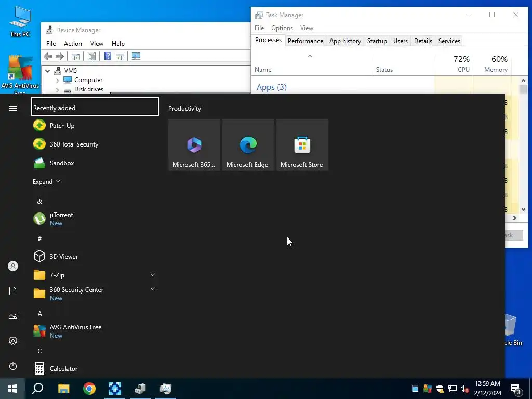Click the Action pane icon in Device Manager toolbar

120,56
